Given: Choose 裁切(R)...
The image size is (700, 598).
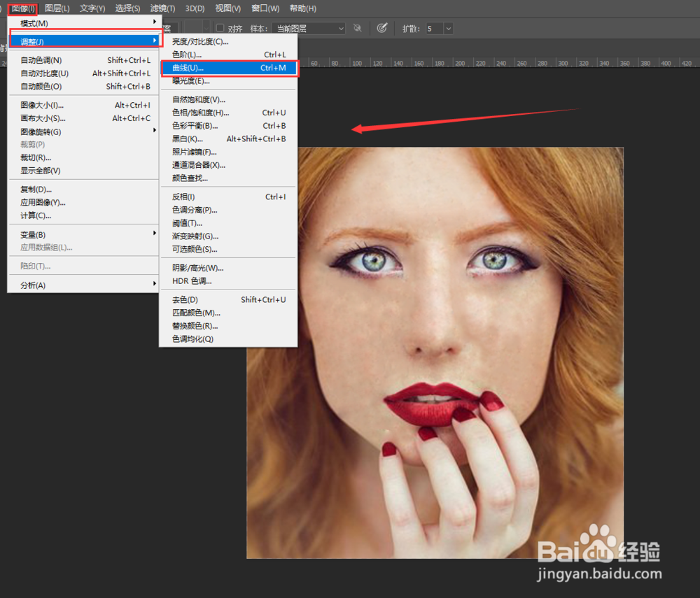Looking at the screenshot, I should click(84, 157).
